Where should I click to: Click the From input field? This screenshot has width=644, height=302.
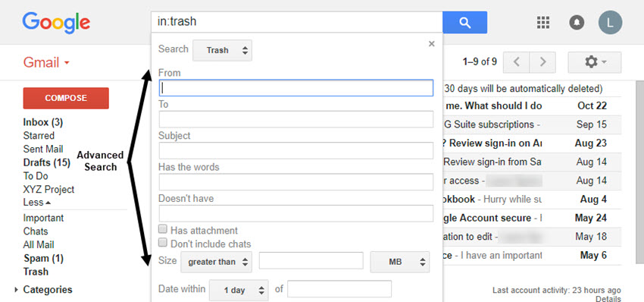(296, 88)
